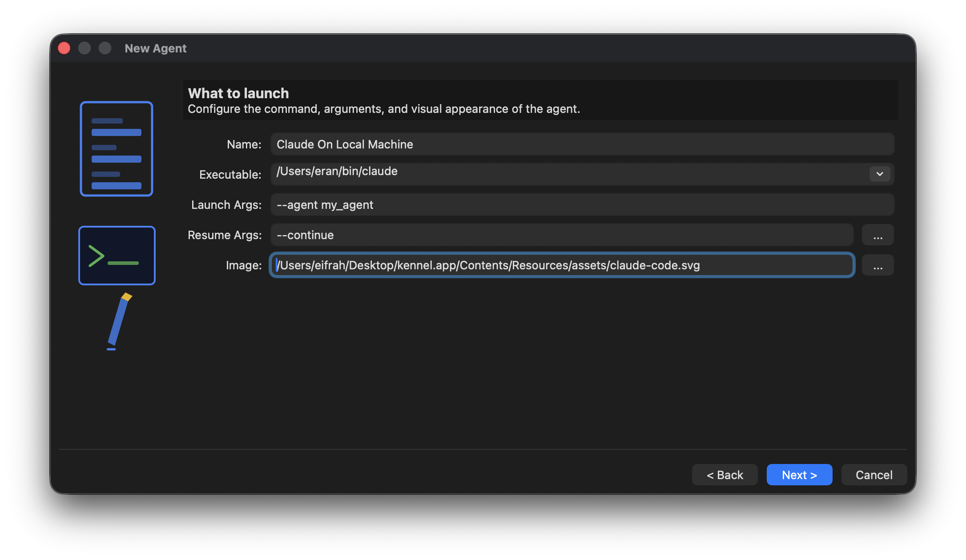
Task: Focus the Name field with Claude On Local Machine
Action: (x=582, y=144)
